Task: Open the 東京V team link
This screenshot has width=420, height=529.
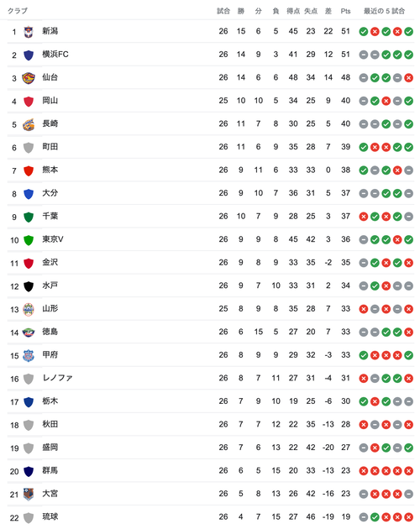Action: (53, 239)
